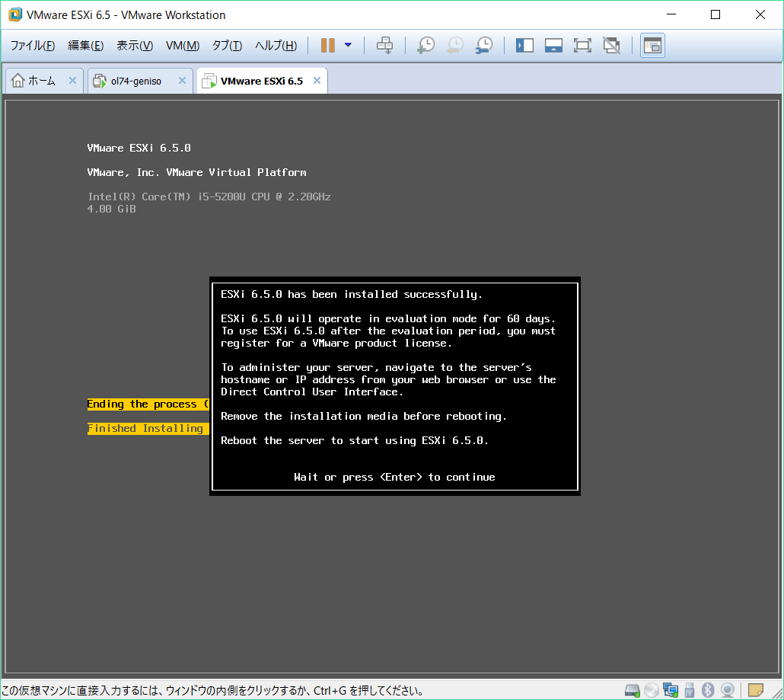
Task: Click the message log note icon
Action: (756, 690)
